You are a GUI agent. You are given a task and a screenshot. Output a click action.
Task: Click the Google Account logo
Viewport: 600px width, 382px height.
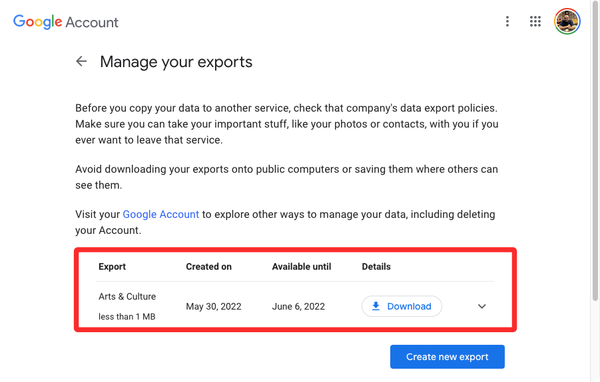[65, 22]
